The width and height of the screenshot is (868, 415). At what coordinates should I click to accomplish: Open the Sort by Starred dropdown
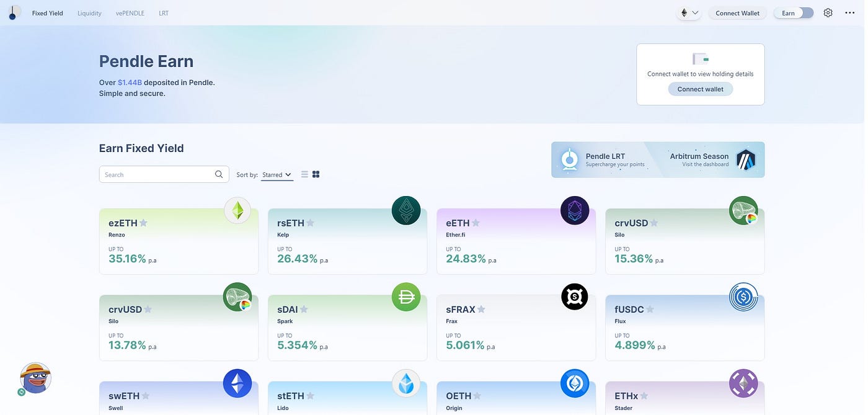coord(277,175)
